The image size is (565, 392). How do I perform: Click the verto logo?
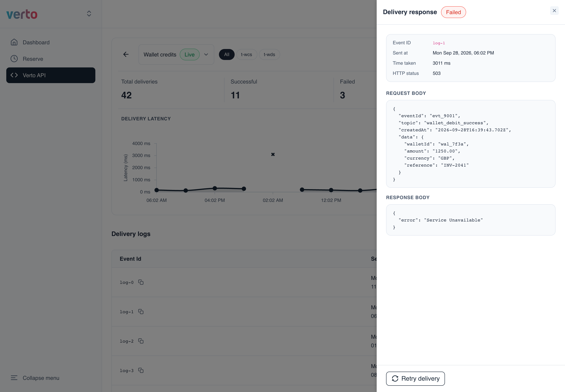(x=22, y=14)
